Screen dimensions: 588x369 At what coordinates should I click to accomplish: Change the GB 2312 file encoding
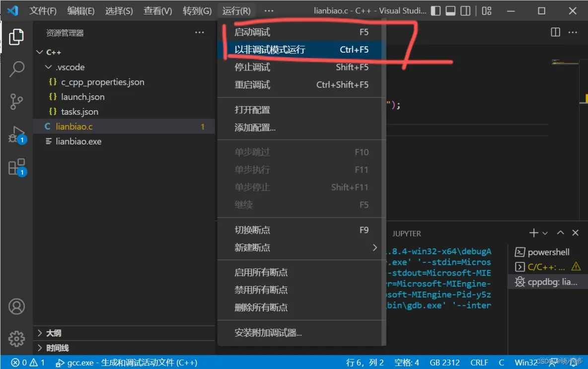pos(445,363)
